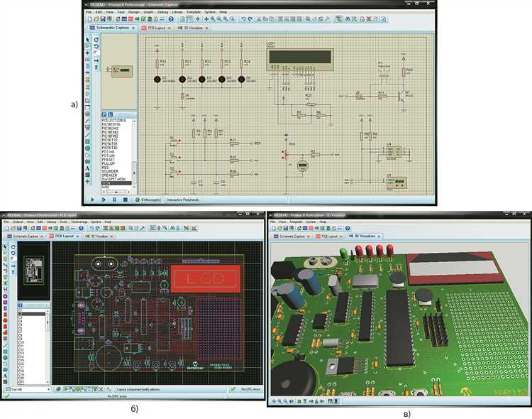This screenshot has height=419, width=532.
Task: Click first navigation icon in 3D bottom toolbar
Action: click(274, 401)
